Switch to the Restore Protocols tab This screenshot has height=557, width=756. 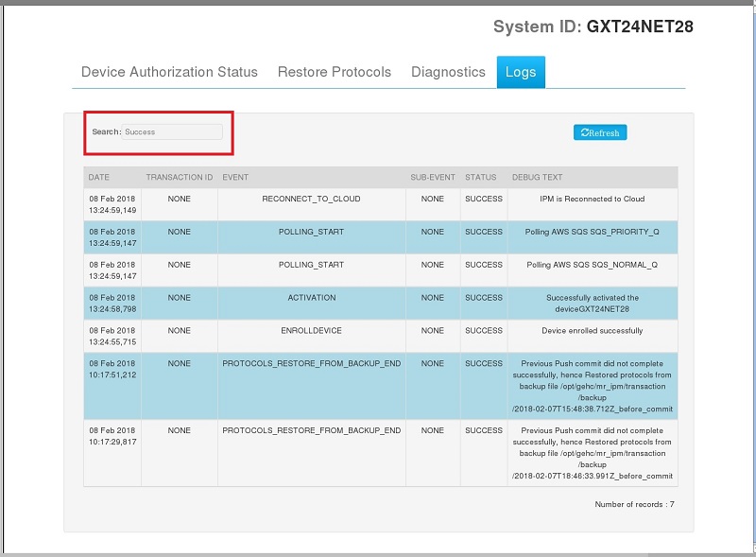click(334, 72)
